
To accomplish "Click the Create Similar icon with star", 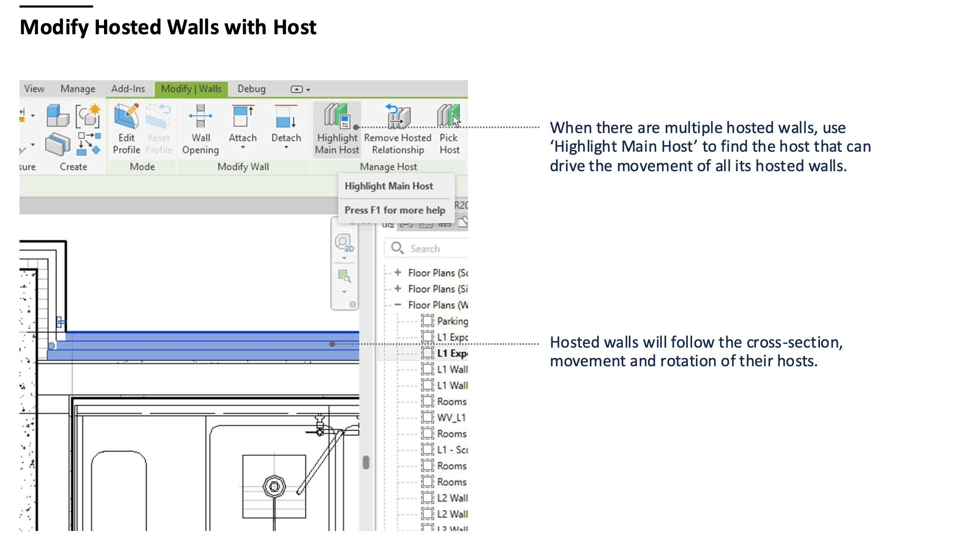I will pyautogui.click(x=88, y=115).
